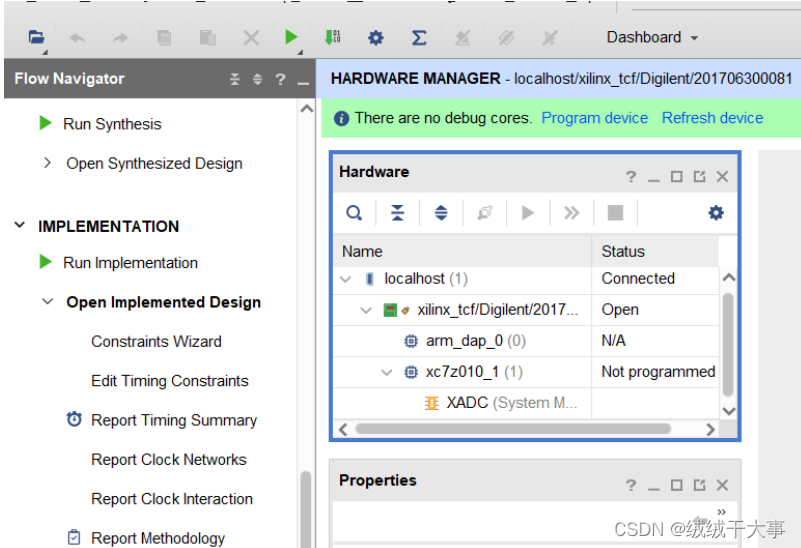Open Constraints Wizard

pyautogui.click(x=156, y=342)
